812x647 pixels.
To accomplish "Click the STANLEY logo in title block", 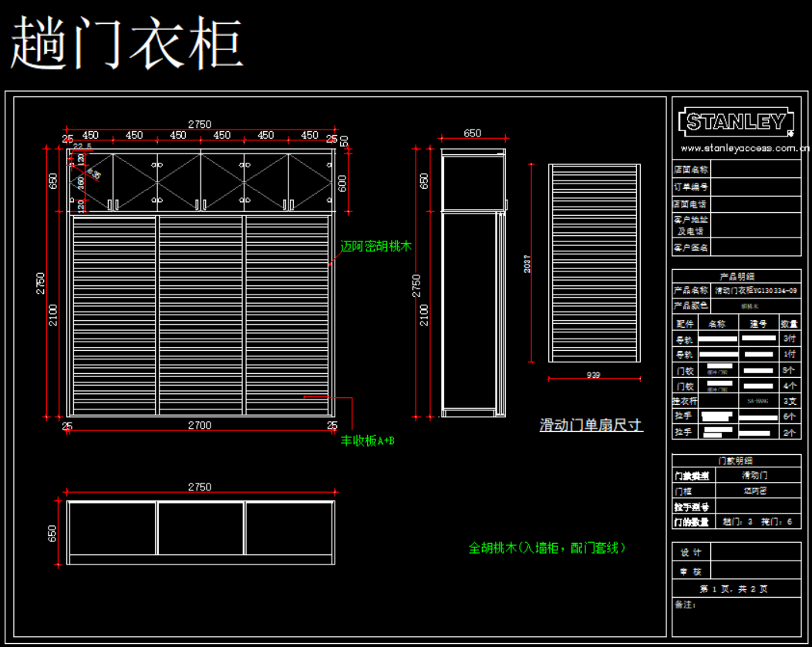I will (736, 121).
